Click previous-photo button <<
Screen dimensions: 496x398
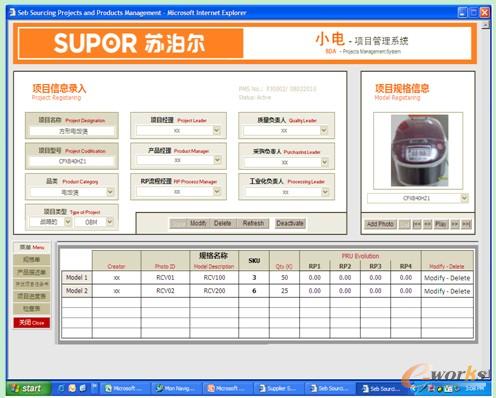coord(428,224)
